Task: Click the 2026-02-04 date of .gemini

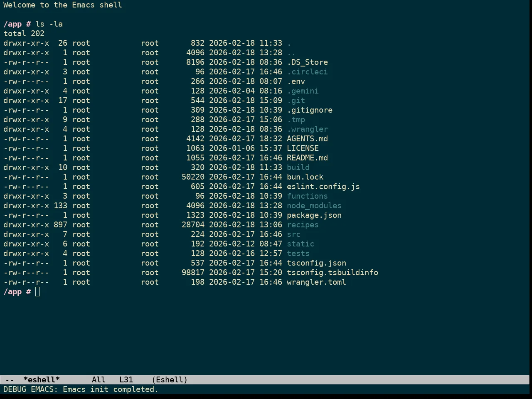Action: click(x=232, y=91)
